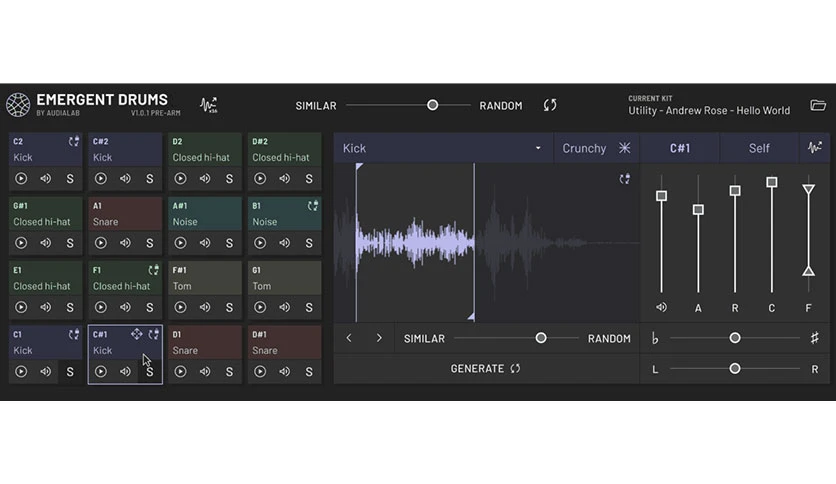
Task: Go to next generated sound
Action: pyautogui.click(x=379, y=338)
